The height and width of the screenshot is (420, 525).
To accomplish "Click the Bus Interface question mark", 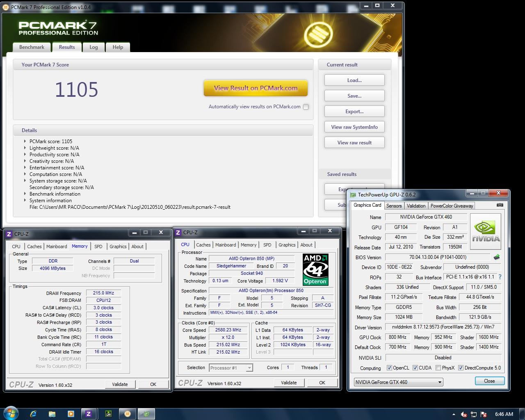I will point(500,277).
